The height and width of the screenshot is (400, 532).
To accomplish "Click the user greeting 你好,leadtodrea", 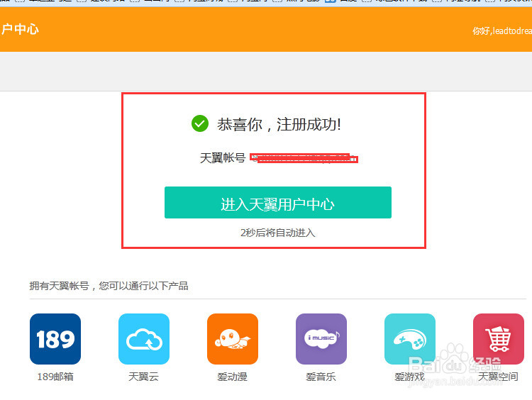I will point(502,31).
